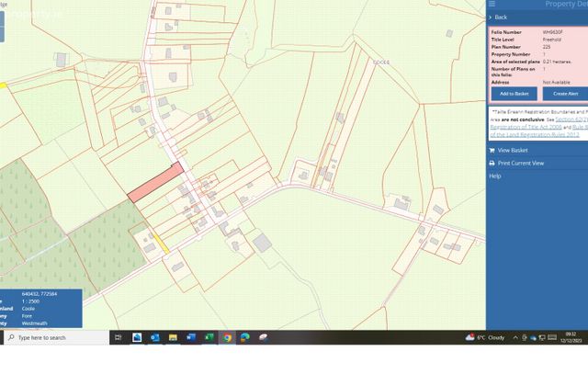The image size is (588, 386).
Task: Click the Create Alert button
Action: click(566, 94)
